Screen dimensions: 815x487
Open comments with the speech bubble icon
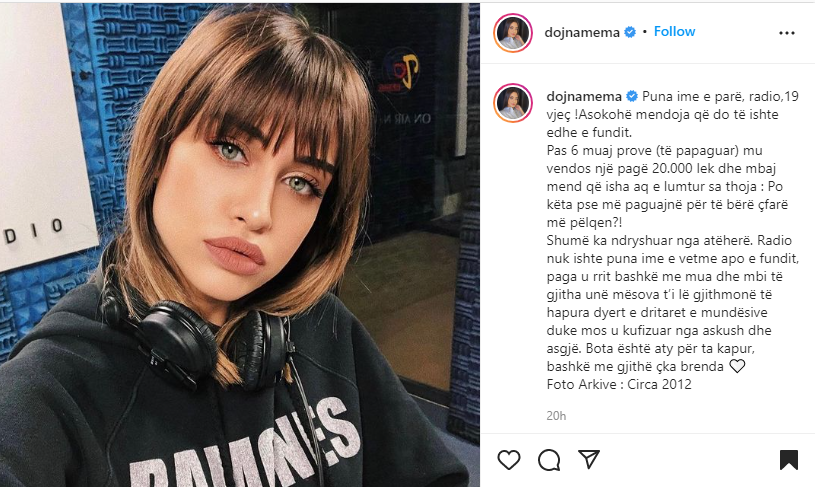tap(549, 460)
